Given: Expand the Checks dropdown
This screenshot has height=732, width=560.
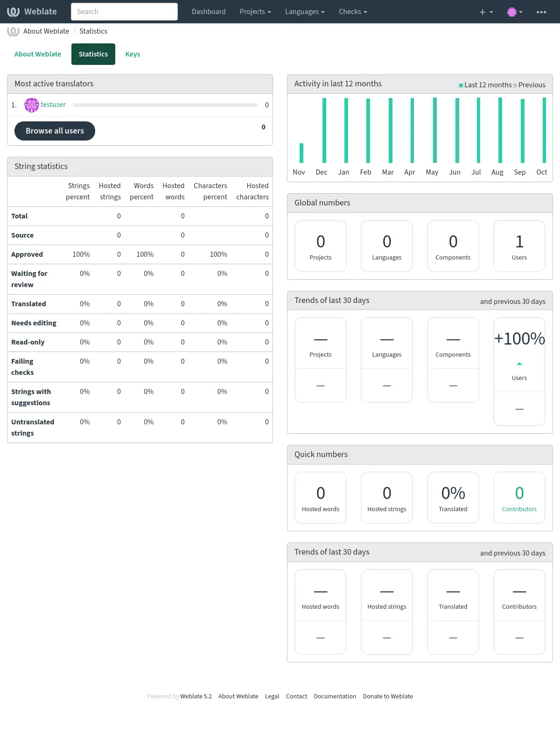Looking at the screenshot, I should click(353, 12).
